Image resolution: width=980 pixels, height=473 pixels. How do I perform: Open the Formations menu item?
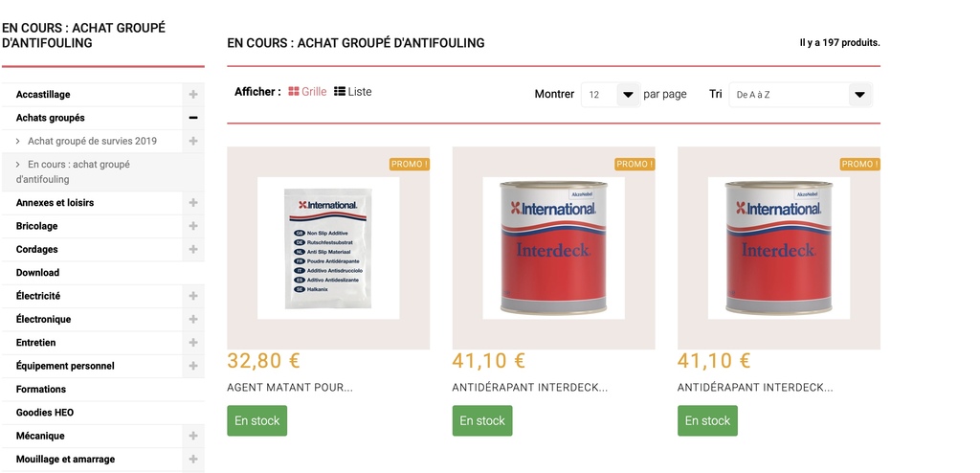pos(40,389)
